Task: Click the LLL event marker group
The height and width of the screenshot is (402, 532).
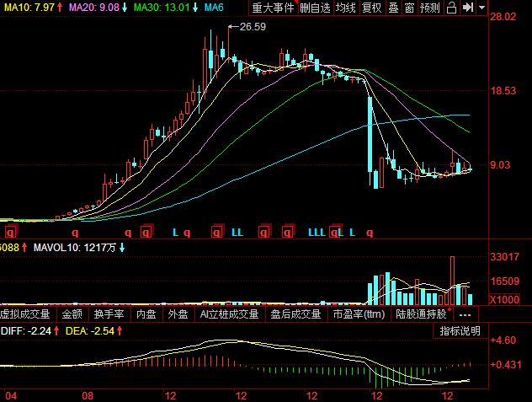Action: (317, 233)
